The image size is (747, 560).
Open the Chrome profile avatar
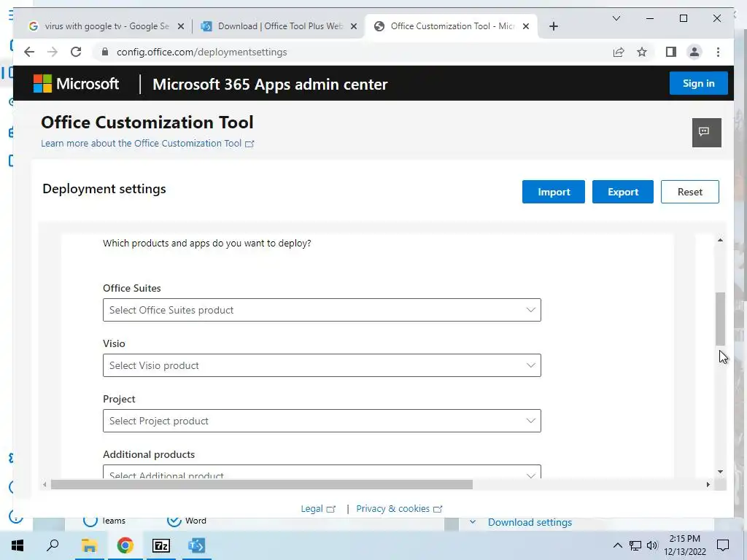point(694,52)
